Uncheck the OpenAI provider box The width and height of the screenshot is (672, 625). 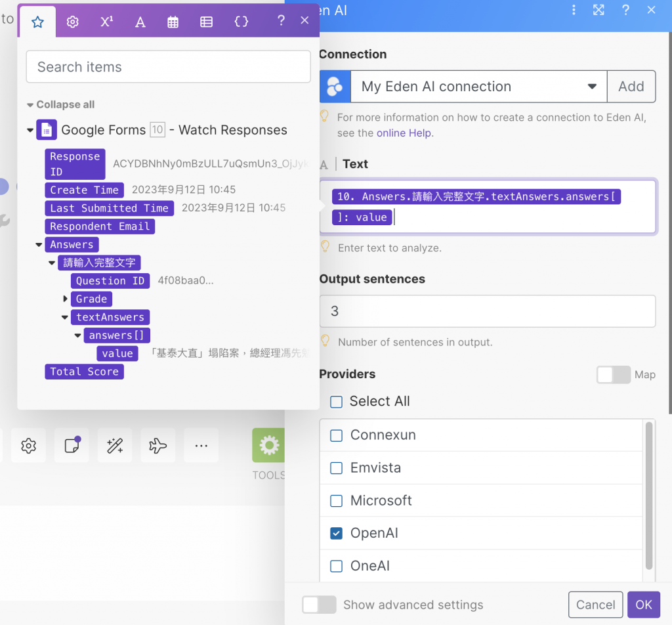click(x=337, y=533)
